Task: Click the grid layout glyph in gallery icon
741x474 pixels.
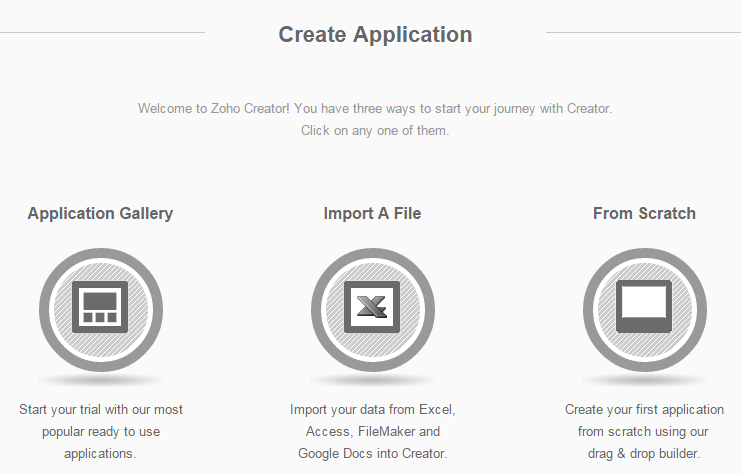Action: [100, 305]
